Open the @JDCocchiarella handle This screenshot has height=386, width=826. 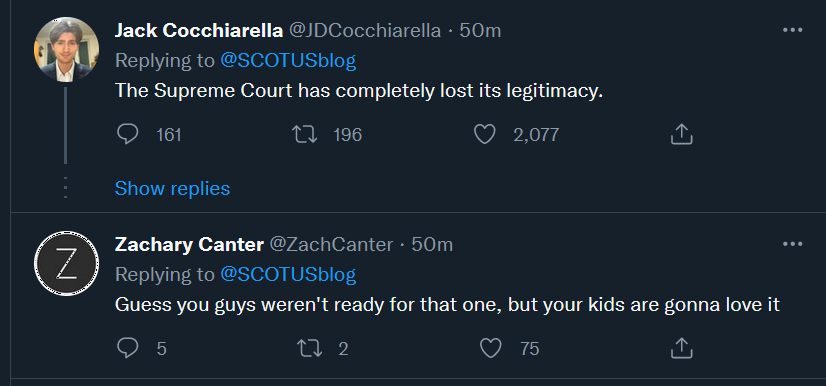pos(365,31)
